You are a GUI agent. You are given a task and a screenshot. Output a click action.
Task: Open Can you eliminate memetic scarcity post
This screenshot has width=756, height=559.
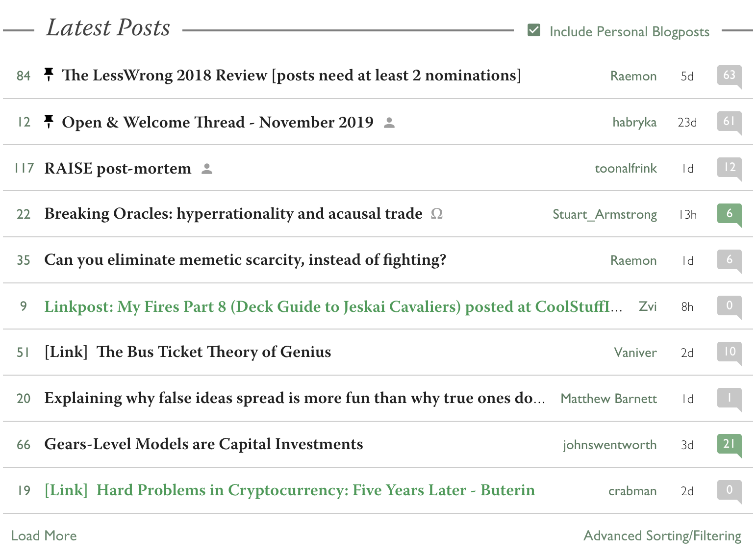pos(245,260)
